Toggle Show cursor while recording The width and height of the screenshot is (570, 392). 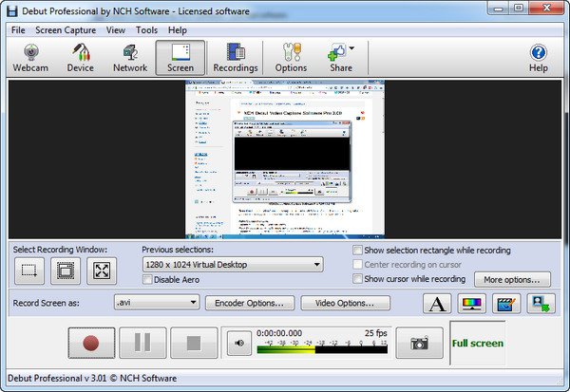(358, 279)
